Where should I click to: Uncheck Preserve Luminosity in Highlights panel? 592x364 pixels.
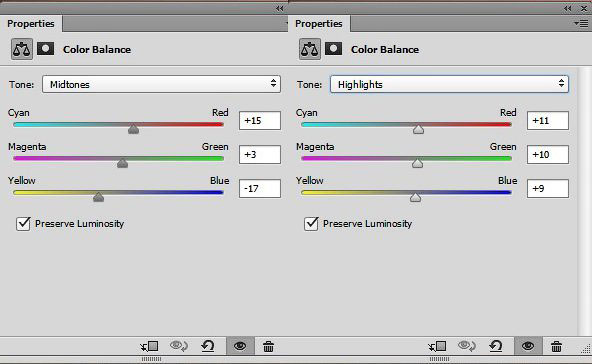pyautogui.click(x=311, y=224)
